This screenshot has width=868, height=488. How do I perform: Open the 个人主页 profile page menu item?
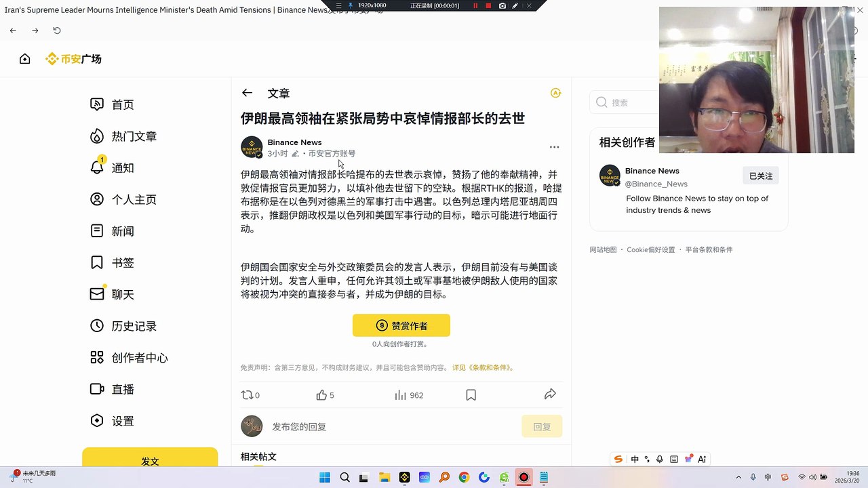tap(123, 199)
